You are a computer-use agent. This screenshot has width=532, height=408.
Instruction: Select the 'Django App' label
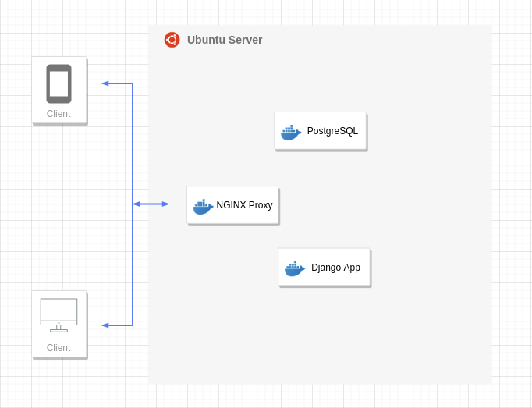click(335, 268)
